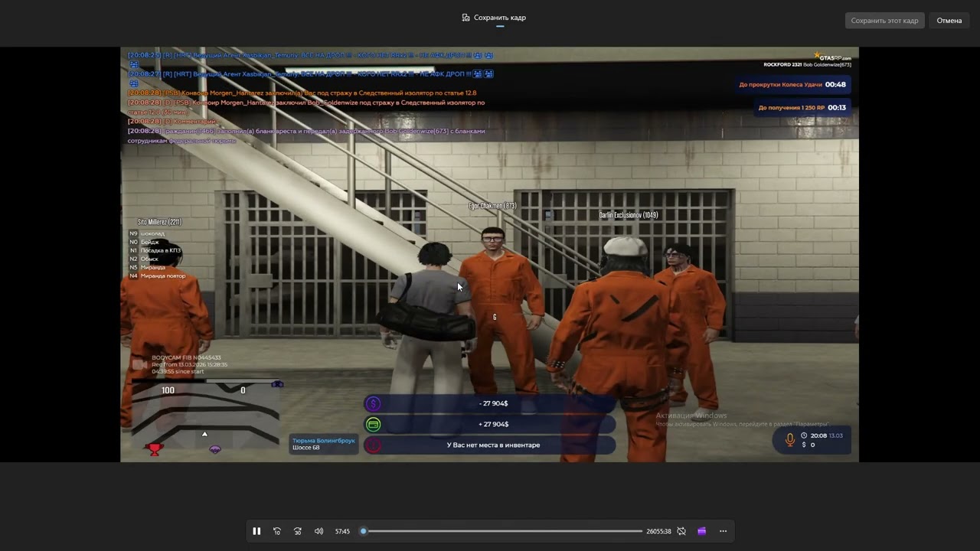The image size is (980, 551).
Task: Click the GTA5RP.com logo in the video
Action: tap(832, 57)
